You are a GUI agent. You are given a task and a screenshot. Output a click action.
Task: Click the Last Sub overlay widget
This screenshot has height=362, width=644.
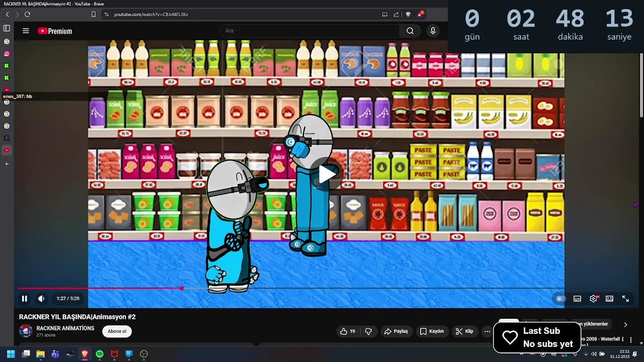point(537,337)
